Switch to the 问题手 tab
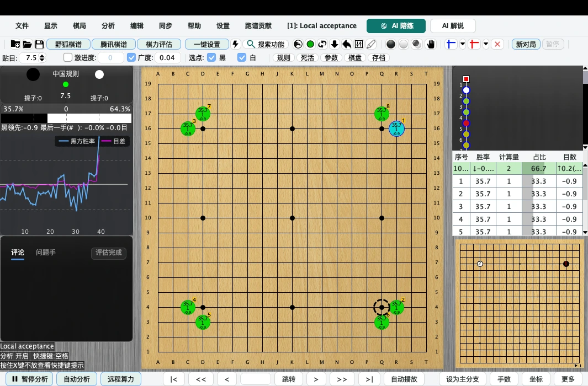 (46, 253)
